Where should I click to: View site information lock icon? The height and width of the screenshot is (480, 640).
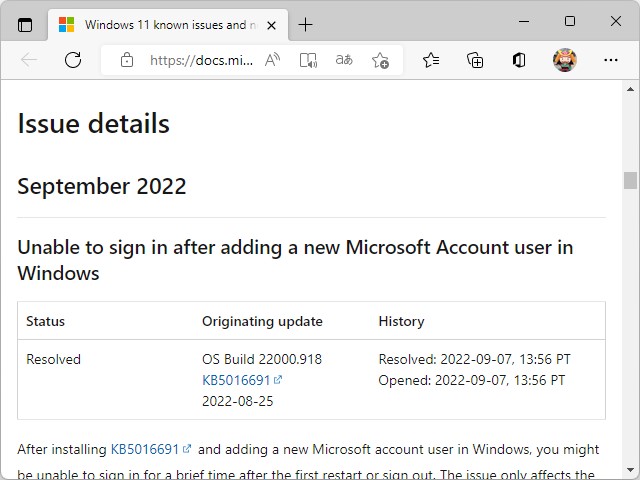coord(127,60)
